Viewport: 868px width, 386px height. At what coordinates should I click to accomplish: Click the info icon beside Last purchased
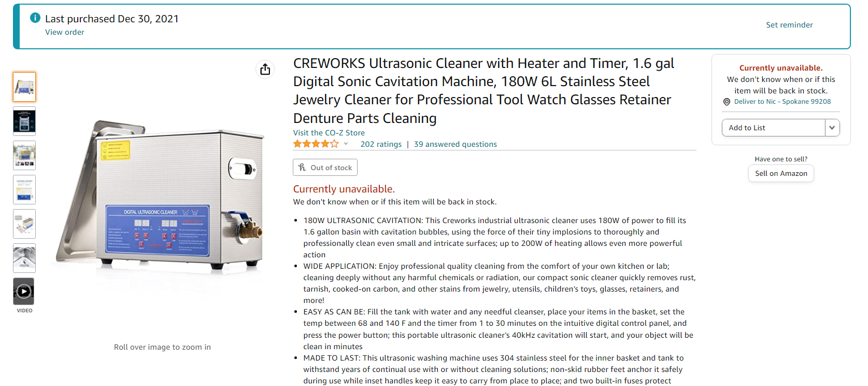35,18
